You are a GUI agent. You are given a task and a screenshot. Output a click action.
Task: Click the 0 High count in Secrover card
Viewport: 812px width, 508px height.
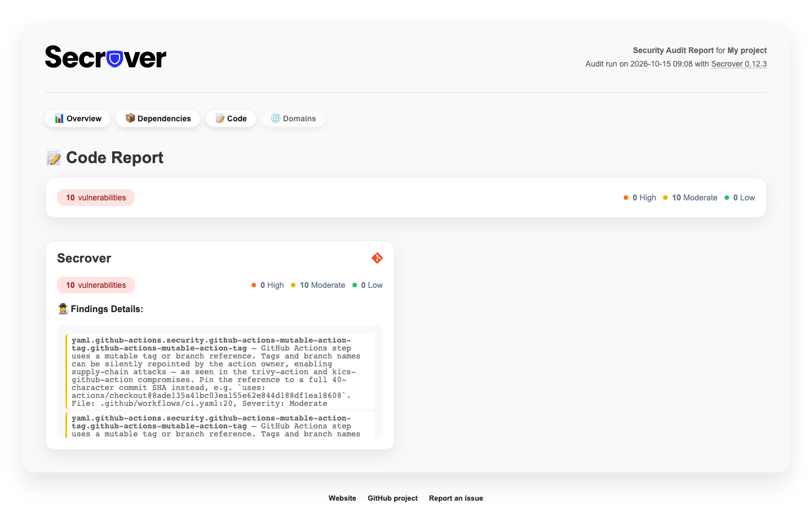[x=267, y=285]
